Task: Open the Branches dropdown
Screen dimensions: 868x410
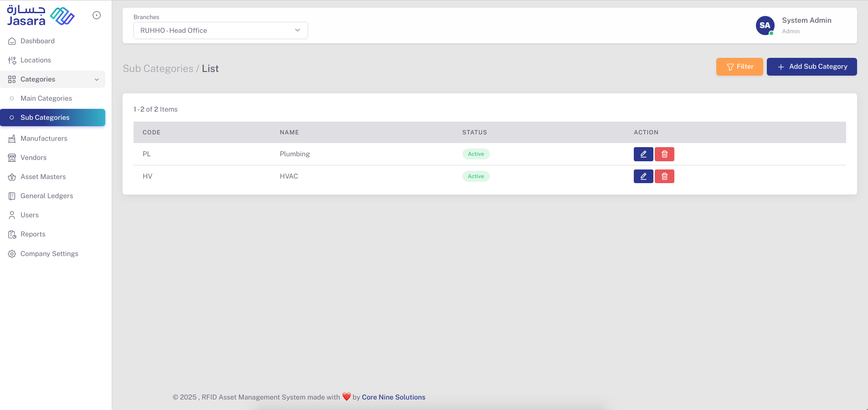Action: (221, 31)
